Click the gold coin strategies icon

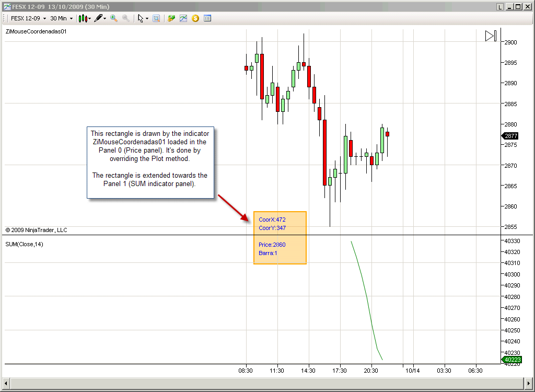point(195,18)
